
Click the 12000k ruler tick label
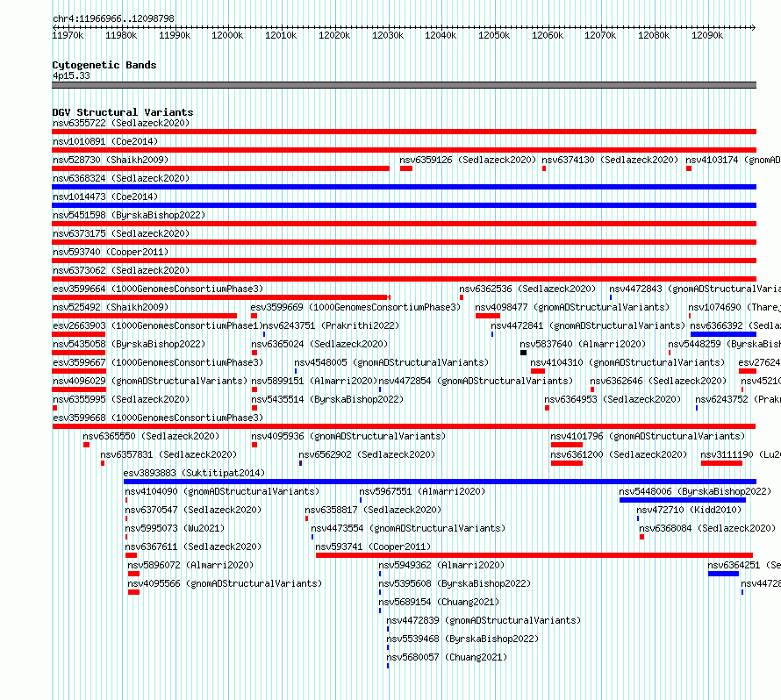[227, 35]
